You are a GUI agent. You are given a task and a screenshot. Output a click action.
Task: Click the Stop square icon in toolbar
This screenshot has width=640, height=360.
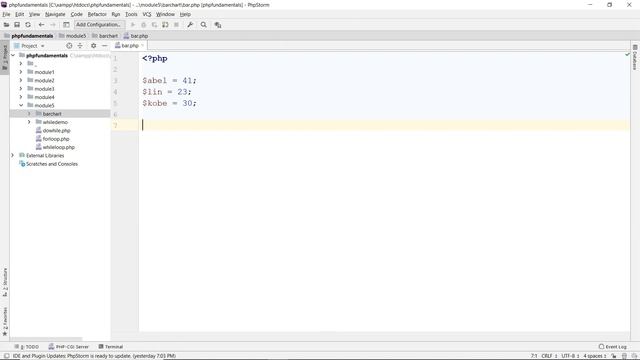[176, 25]
